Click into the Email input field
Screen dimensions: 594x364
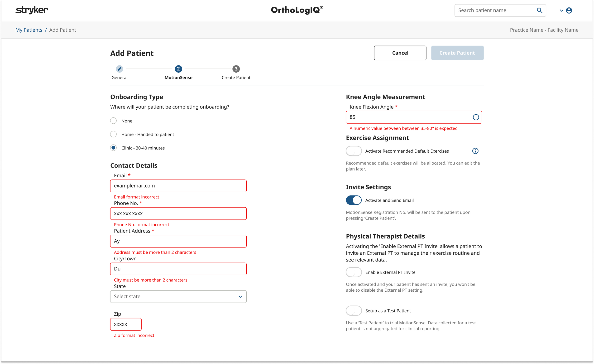[178, 186]
